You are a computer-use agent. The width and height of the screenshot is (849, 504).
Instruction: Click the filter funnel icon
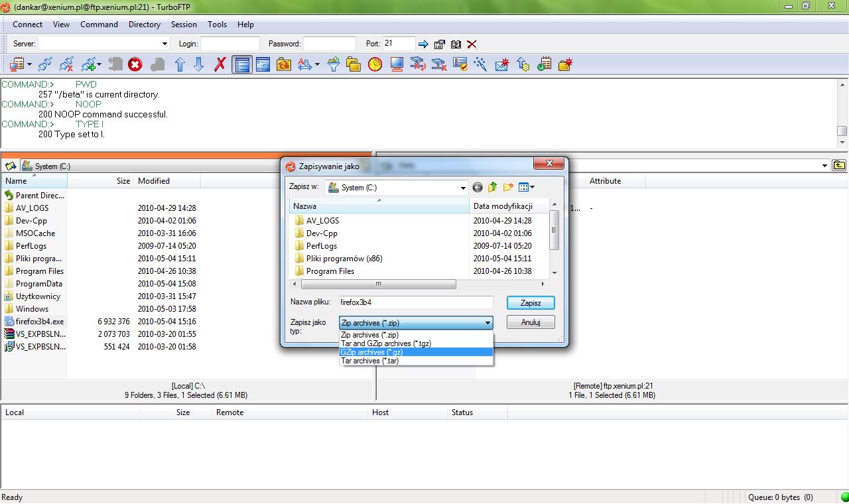[334, 64]
